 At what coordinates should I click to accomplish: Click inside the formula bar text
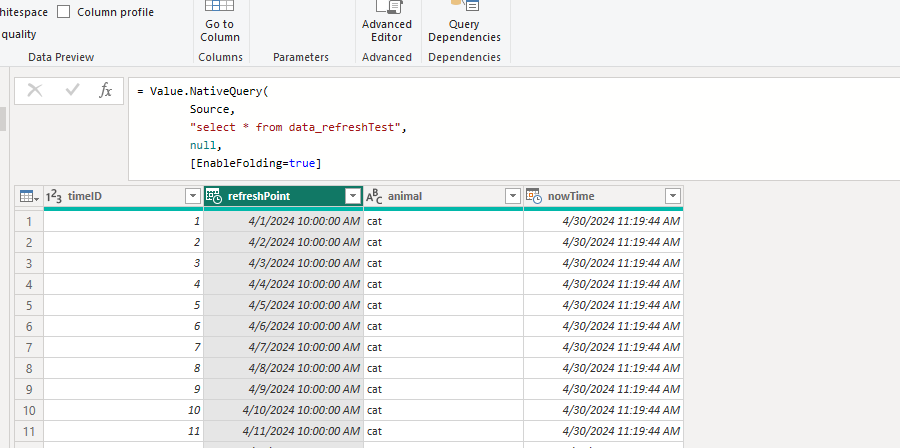pos(514,128)
